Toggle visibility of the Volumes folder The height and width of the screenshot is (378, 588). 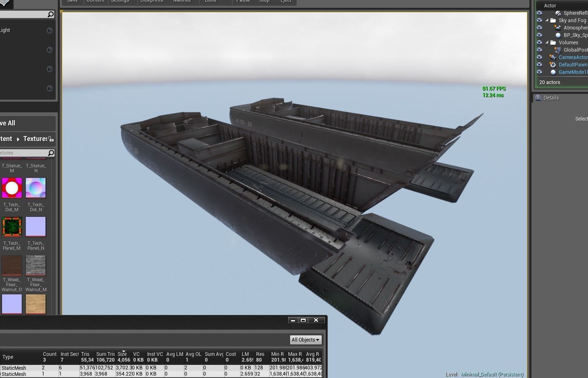[x=540, y=43]
